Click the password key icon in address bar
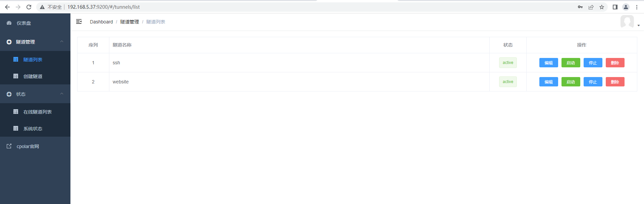This screenshot has width=644, height=204. coord(580,7)
